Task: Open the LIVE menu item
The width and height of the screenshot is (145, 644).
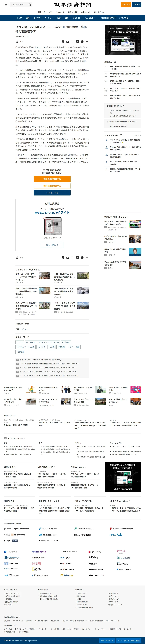Action: (51, 12)
